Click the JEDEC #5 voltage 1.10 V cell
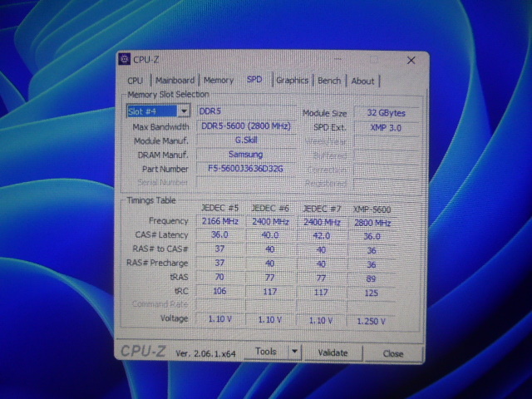Viewport: 532px width, 399px height. click(x=219, y=319)
